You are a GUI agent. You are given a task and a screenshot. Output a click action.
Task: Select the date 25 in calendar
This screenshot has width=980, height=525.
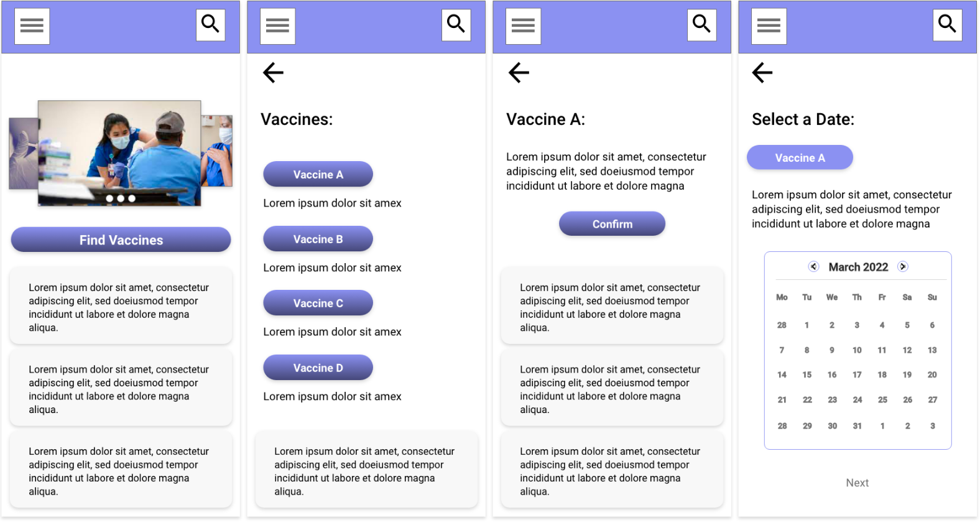pyautogui.click(x=882, y=400)
